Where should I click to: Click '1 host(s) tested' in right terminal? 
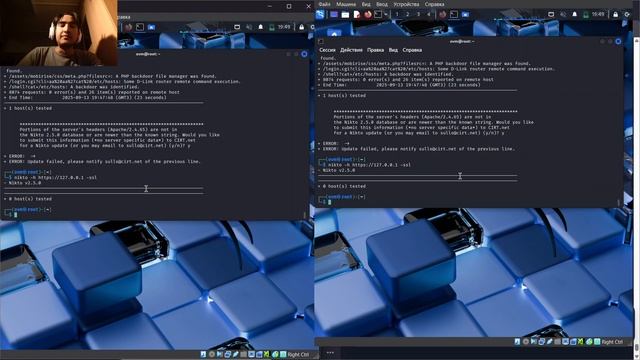coord(344,96)
